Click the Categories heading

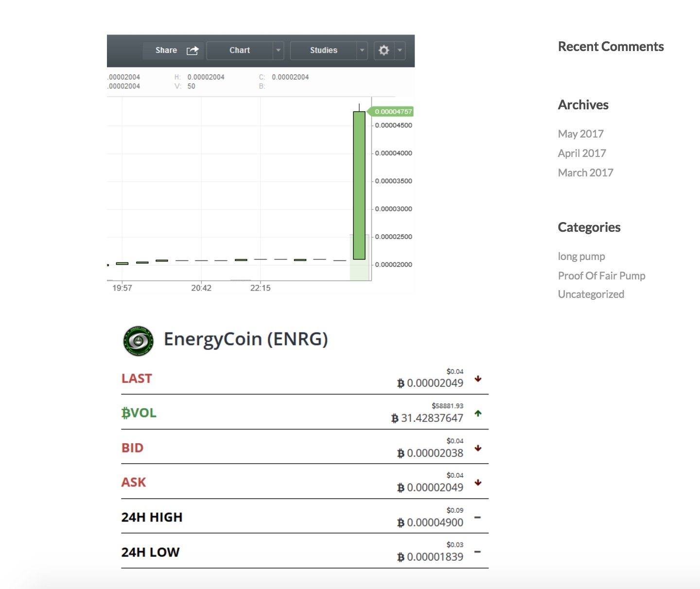point(589,227)
